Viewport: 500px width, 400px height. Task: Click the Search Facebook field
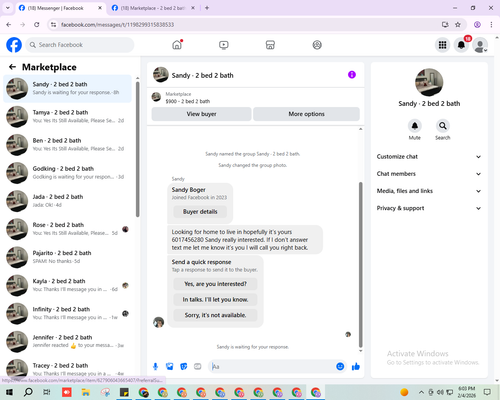[80, 45]
